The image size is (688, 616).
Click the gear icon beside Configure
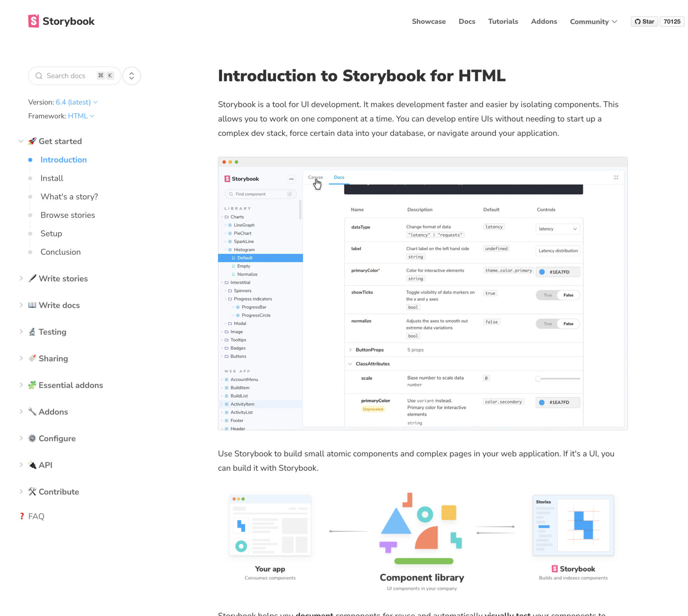click(x=32, y=438)
